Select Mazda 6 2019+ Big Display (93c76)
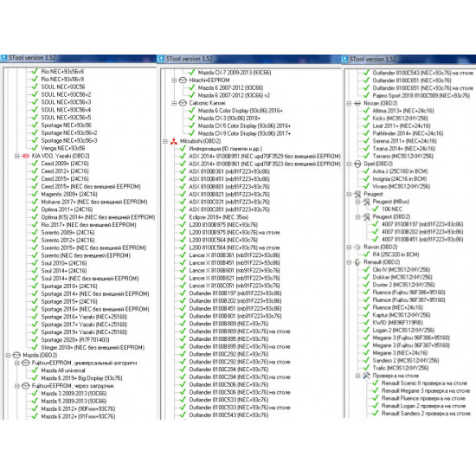Viewport: 476px width, 476px height. pyautogui.click(x=81, y=378)
